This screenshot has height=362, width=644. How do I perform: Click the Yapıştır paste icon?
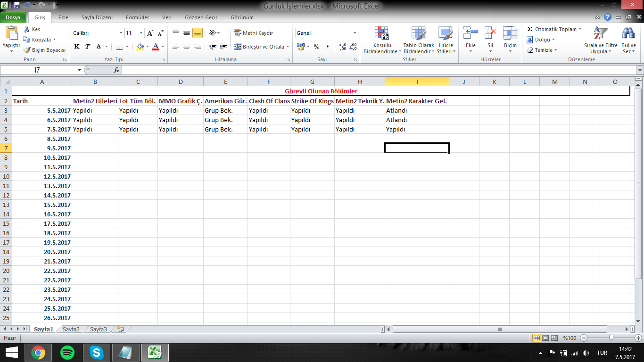[x=11, y=34]
